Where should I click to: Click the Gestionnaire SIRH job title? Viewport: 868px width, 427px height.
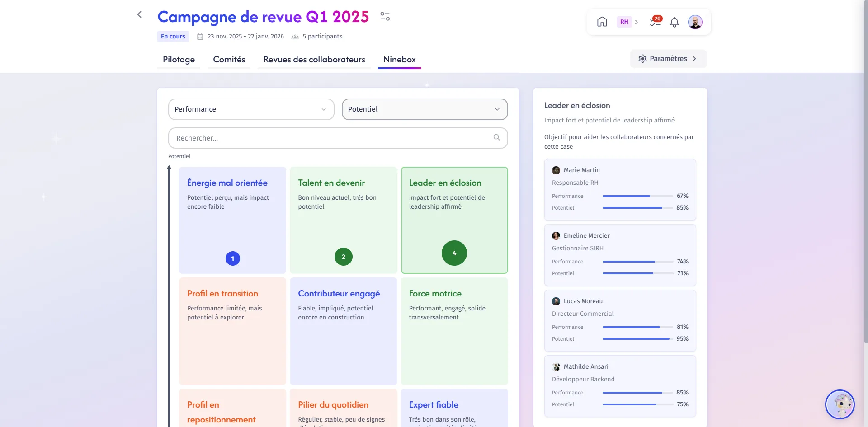578,249
